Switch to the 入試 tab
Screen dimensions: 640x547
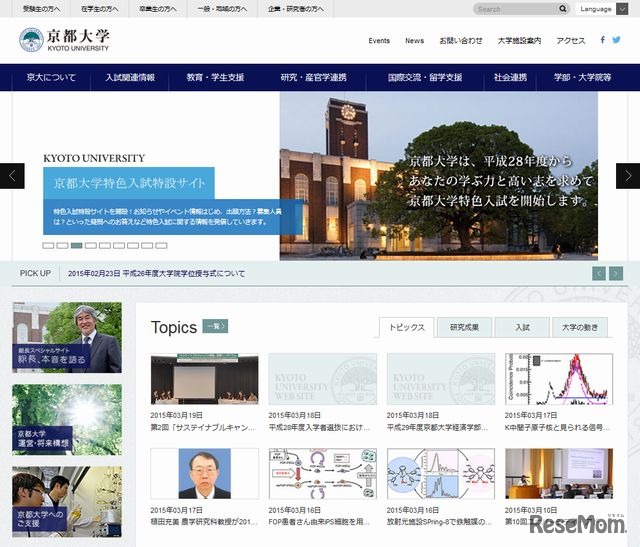(522, 327)
